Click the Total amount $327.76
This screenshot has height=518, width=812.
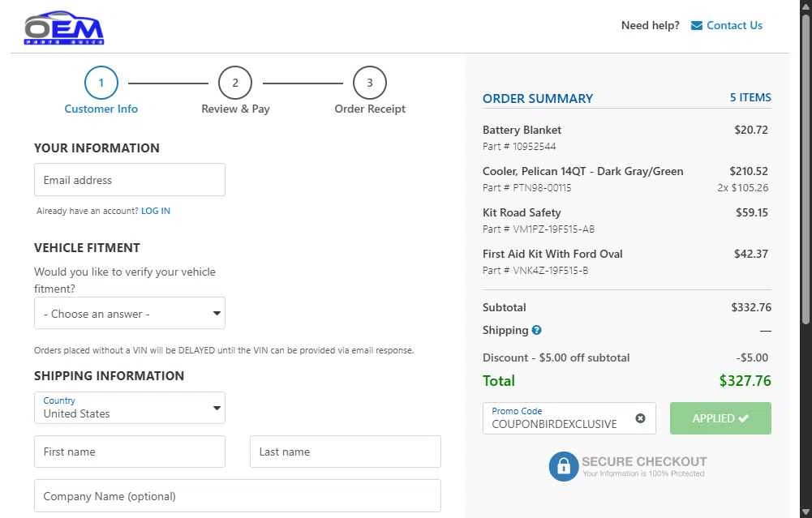pos(745,381)
